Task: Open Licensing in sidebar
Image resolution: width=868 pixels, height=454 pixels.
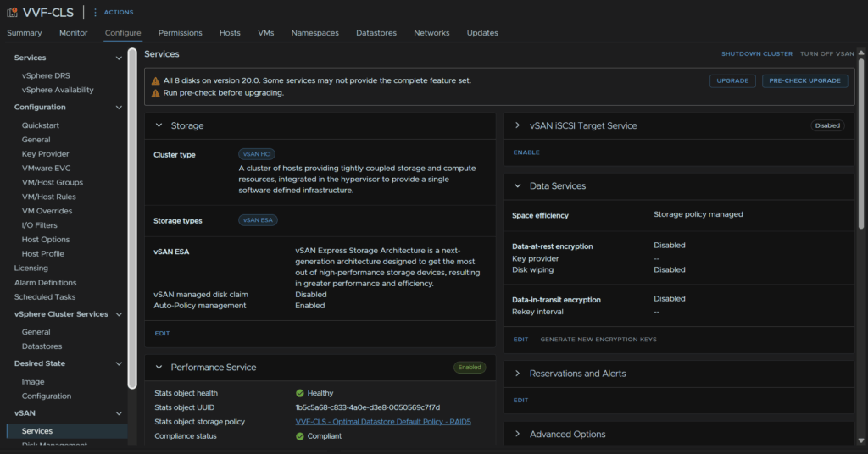Action: (31, 269)
